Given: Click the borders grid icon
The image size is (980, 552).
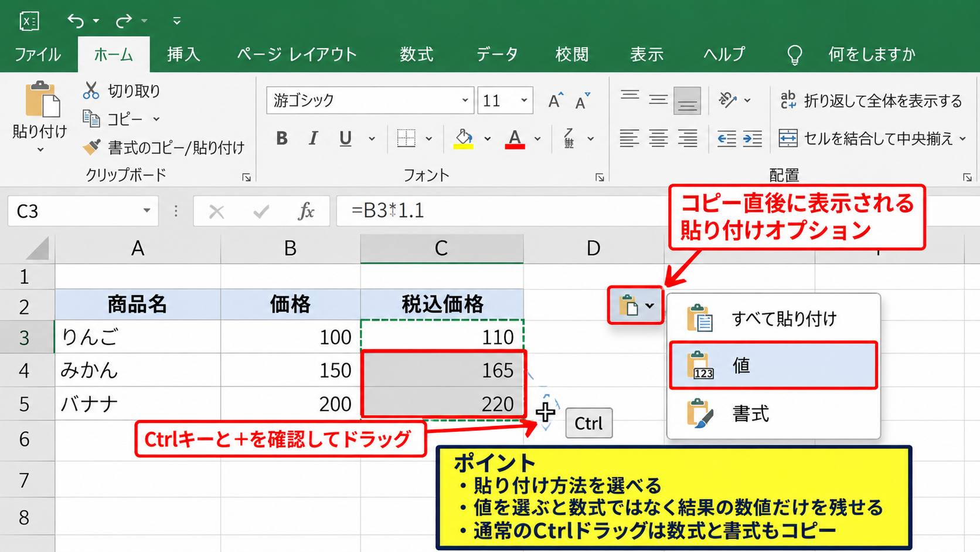Looking at the screenshot, I should (406, 138).
